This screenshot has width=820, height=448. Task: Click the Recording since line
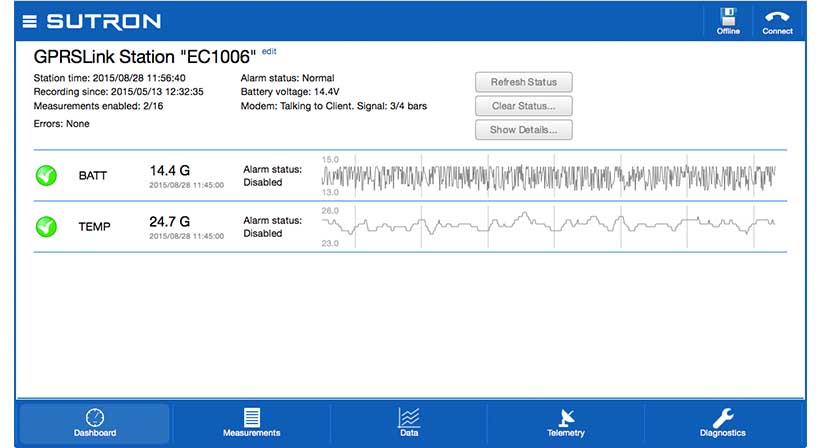pyautogui.click(x=118, y=91)
